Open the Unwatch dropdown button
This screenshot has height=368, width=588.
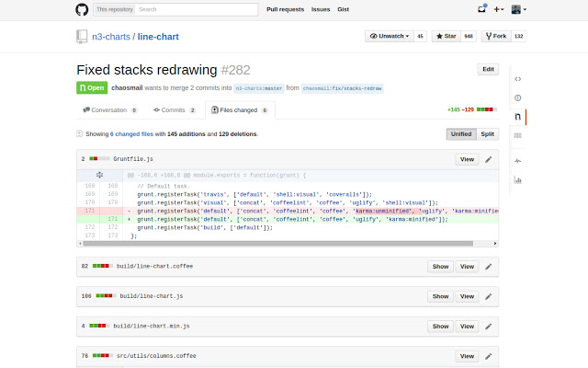(389, 36)
